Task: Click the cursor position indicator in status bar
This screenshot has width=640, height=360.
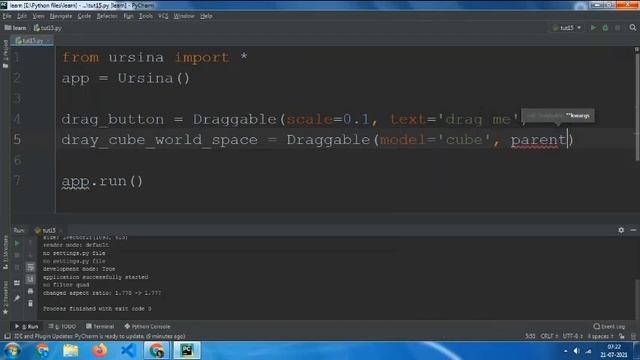Action: [530, 336]
